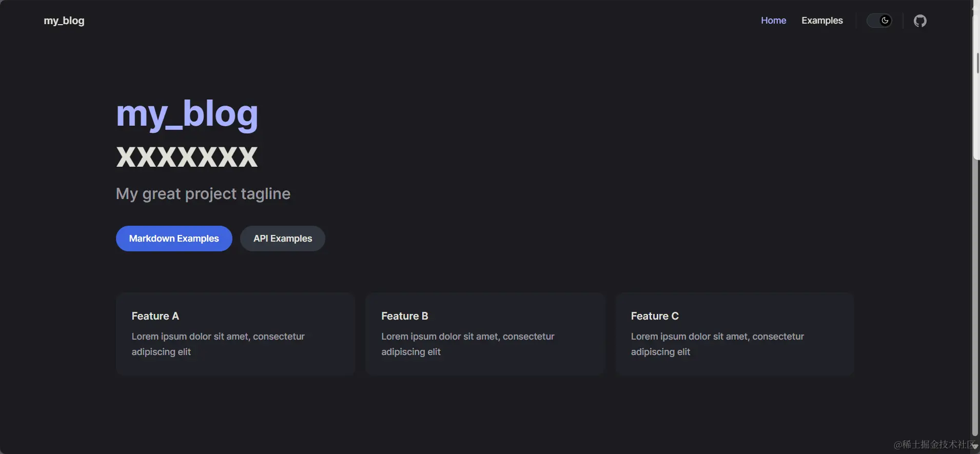Click the scrollbar down arrow

point(975,447)
